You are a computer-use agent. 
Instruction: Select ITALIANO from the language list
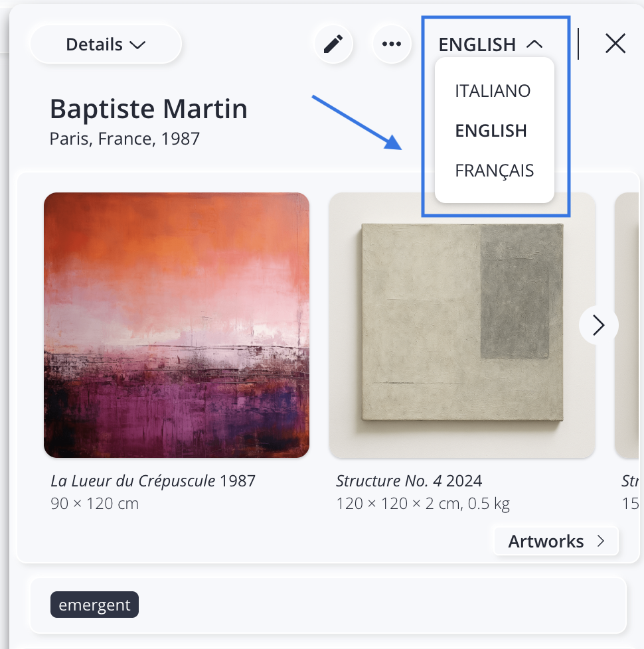click(x=493, y=91)
